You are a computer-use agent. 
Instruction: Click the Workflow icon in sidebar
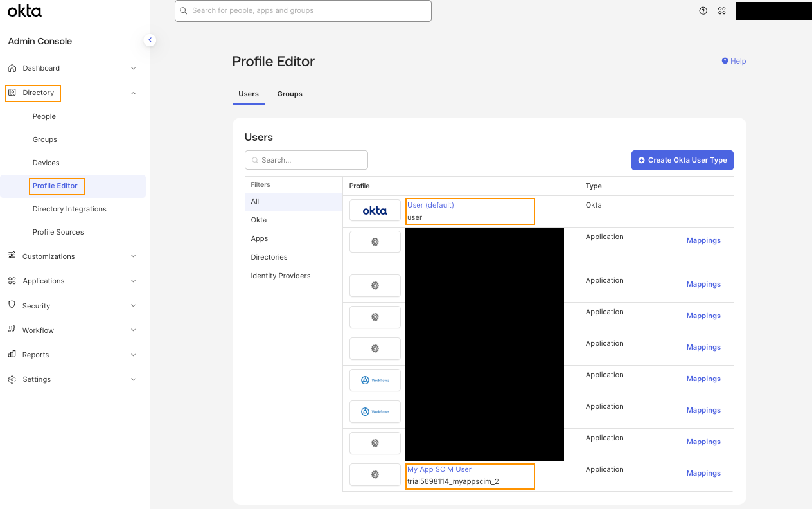tap(12, 330)
